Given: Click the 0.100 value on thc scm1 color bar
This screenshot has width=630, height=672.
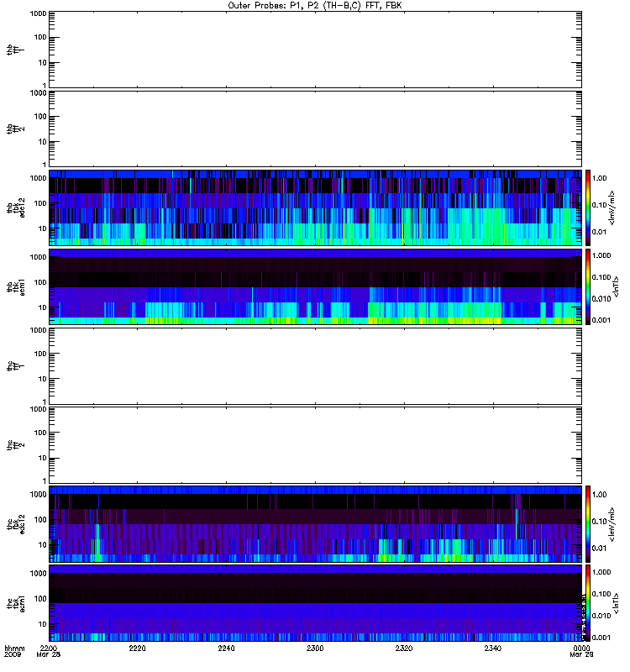Looking at the screenshot, I should [601, 594].
